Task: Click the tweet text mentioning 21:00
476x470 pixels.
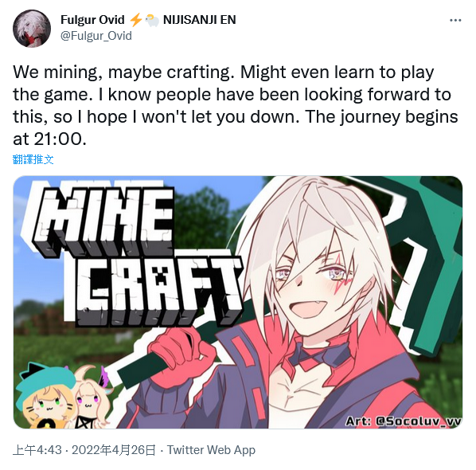Action: pos(236,106)
